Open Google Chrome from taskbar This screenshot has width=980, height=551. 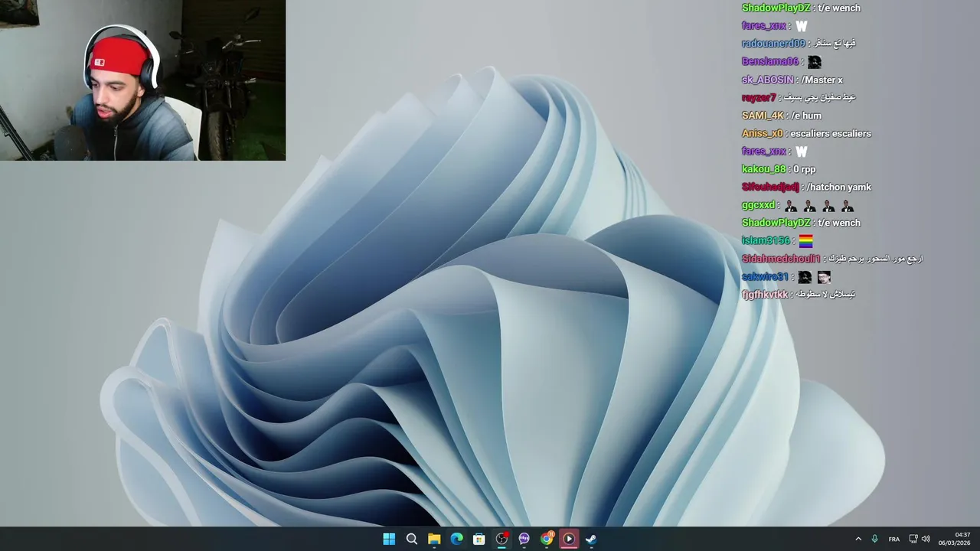[x=547, y=539]
